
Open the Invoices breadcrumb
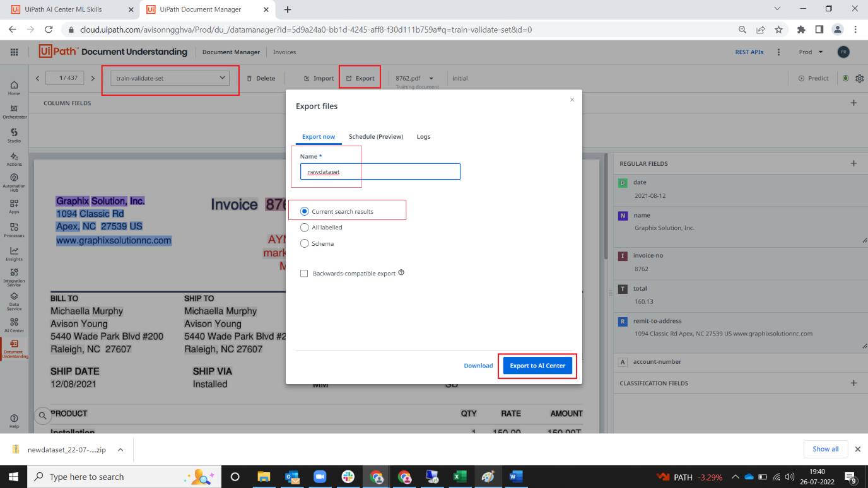(x=284, y=52)
